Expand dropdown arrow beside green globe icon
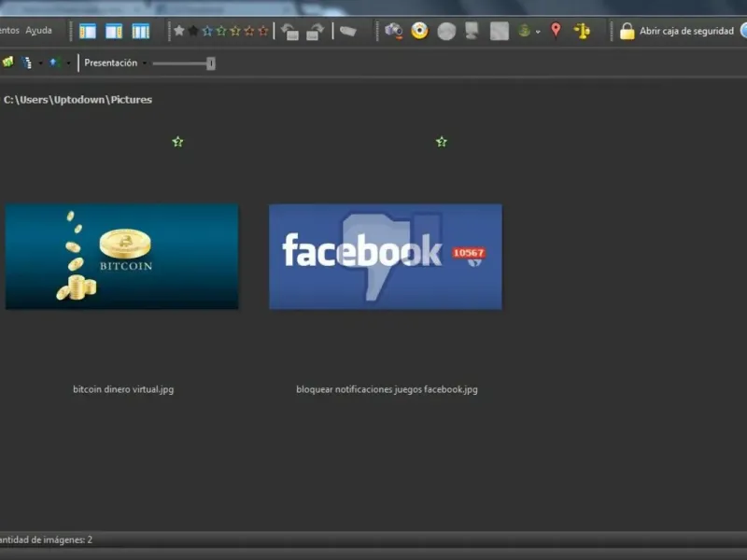 pos(538,32)
